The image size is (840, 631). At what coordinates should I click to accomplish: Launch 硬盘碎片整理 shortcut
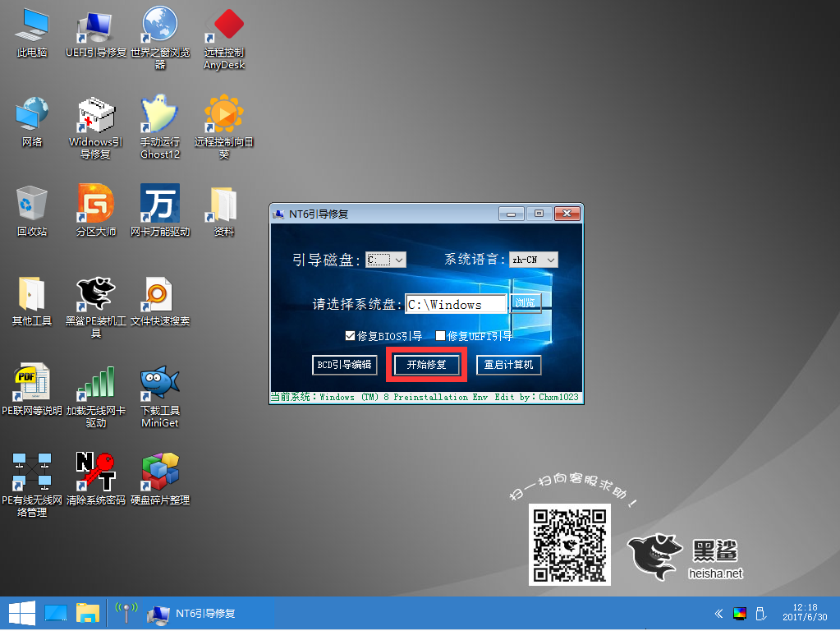point(160,479)
